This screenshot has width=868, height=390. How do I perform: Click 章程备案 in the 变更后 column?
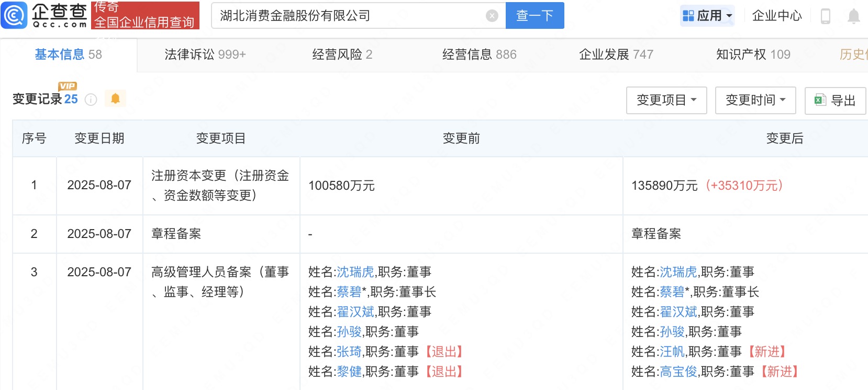point(656,234)
